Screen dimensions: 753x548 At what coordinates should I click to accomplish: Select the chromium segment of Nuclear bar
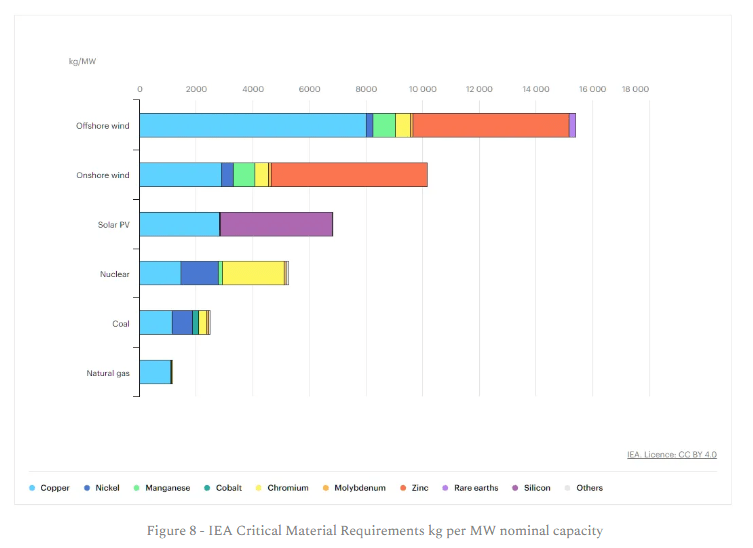pos(253,273)
